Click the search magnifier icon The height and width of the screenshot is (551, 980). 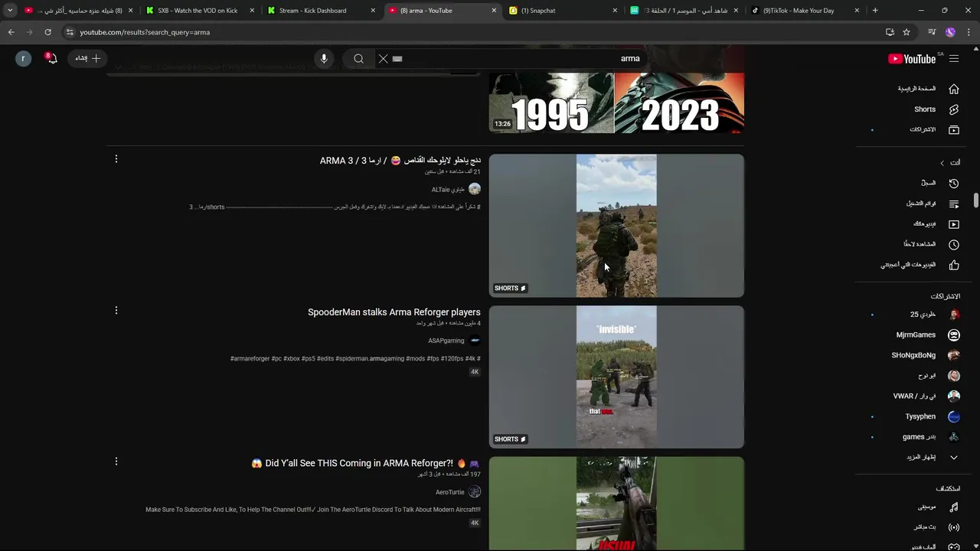[x=358, y=58]
